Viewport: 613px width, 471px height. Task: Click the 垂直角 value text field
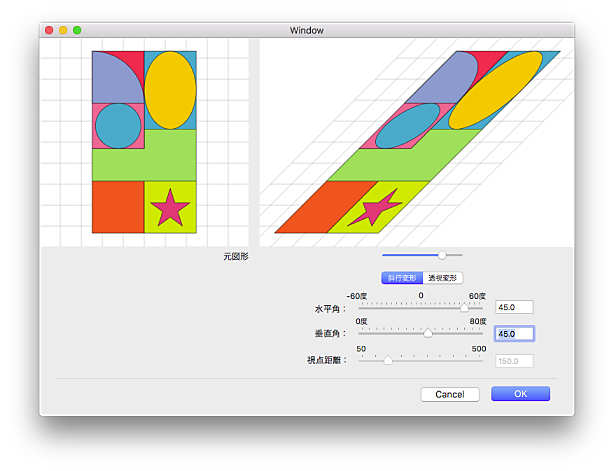click(x=514, y=334)
